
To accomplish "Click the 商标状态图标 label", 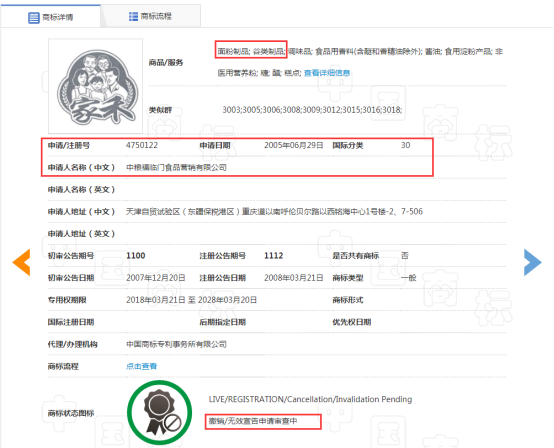I will coord(71,413).
